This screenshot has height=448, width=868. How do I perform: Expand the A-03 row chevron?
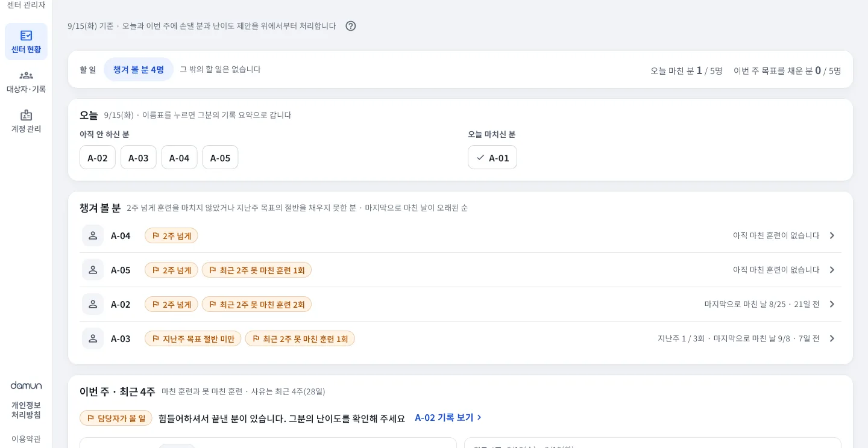[832, 338]
